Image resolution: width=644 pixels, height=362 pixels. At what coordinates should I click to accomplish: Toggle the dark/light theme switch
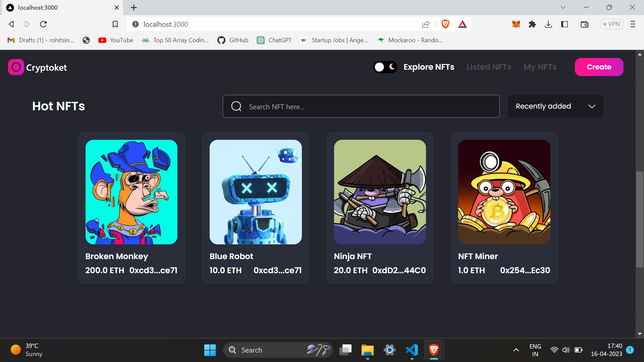[x=385, y=67]
